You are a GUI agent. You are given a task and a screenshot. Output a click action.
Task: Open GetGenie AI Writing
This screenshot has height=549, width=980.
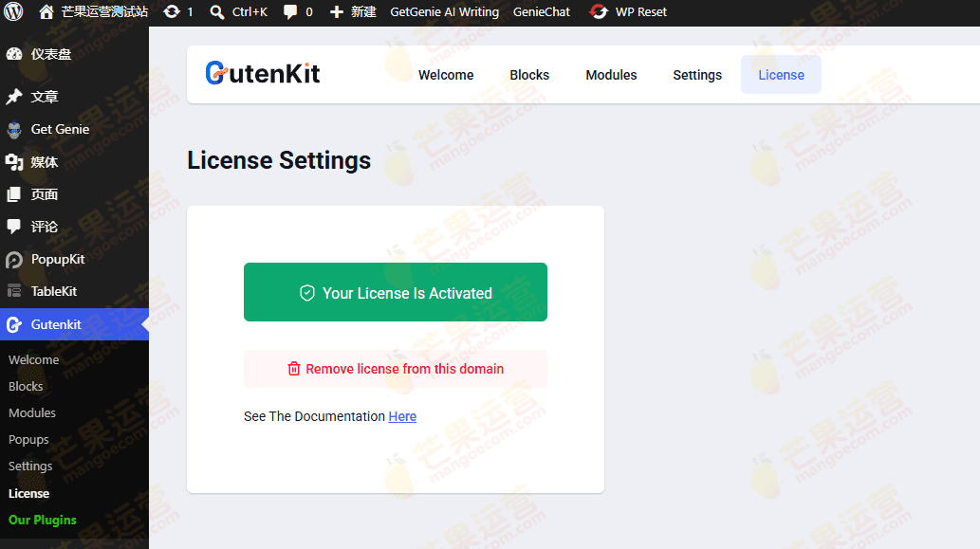pos(444,11)
